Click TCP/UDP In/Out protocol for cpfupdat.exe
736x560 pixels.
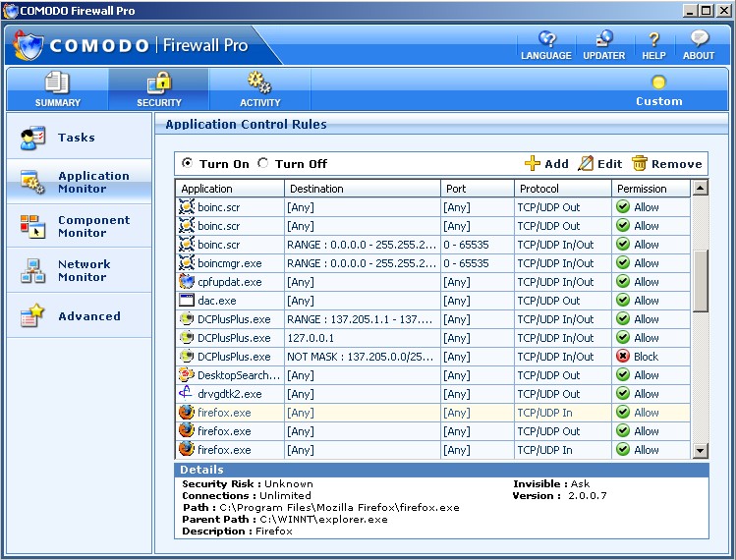pos(555,282)
